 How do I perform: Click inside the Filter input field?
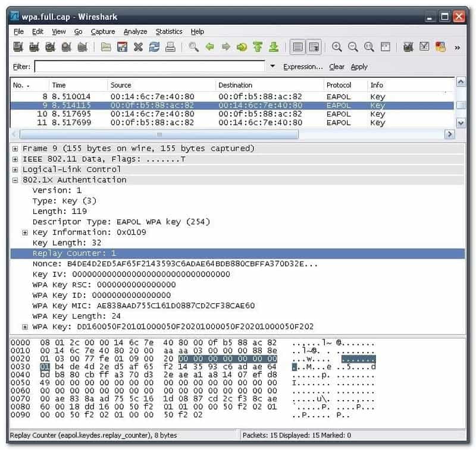(149, 67)
